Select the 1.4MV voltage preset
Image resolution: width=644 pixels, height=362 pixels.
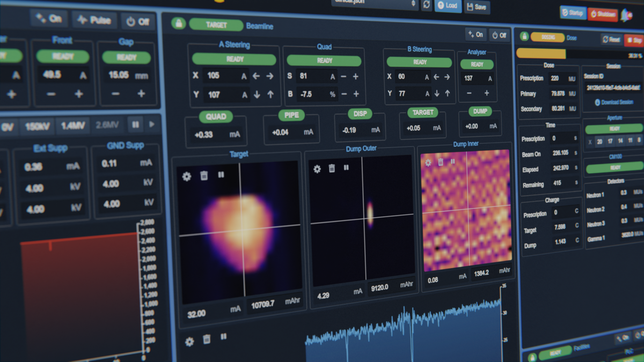coord(72,126)
